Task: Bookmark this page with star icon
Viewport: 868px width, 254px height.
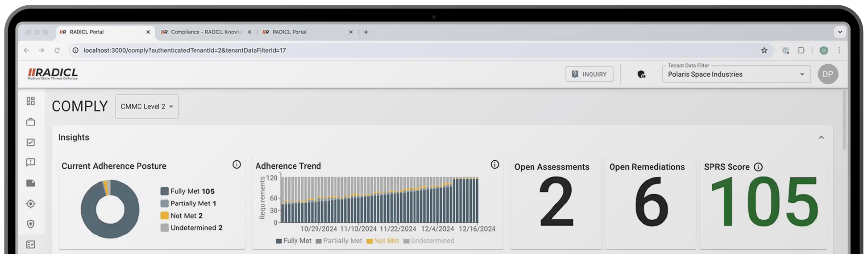Action: click(764, 50)
